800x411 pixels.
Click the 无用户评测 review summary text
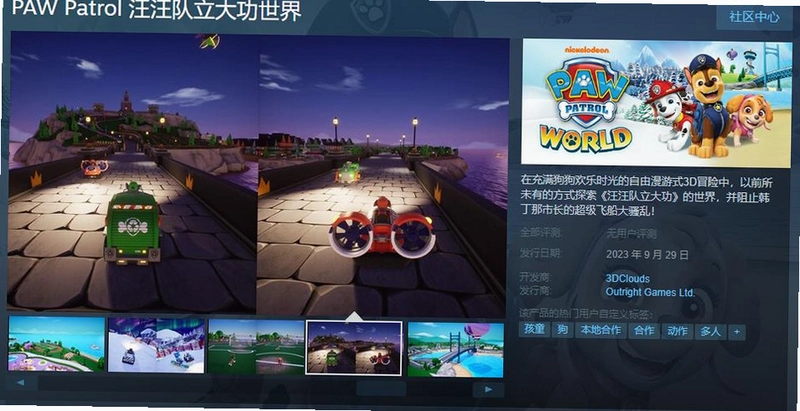(631, 235)
